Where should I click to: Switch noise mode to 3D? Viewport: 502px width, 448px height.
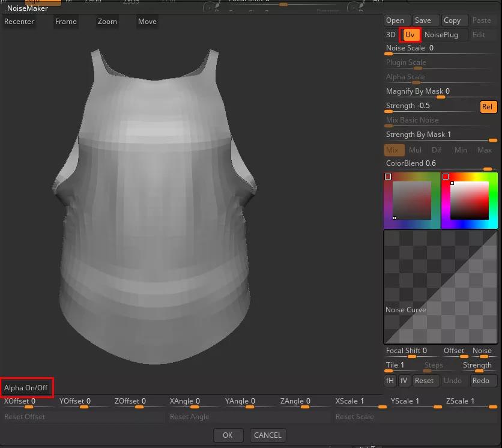point(391,35)
